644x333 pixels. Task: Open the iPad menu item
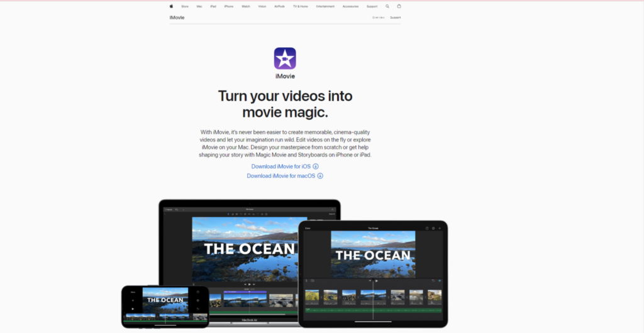pos(213,6)
